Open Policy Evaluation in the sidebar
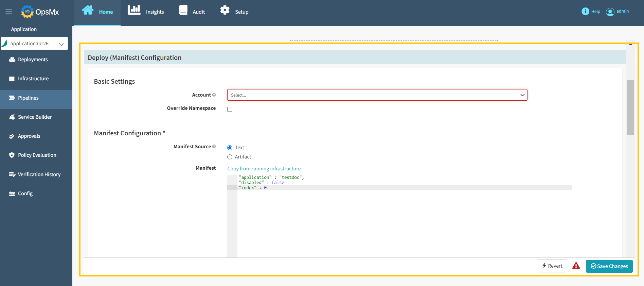 (37, 155)
